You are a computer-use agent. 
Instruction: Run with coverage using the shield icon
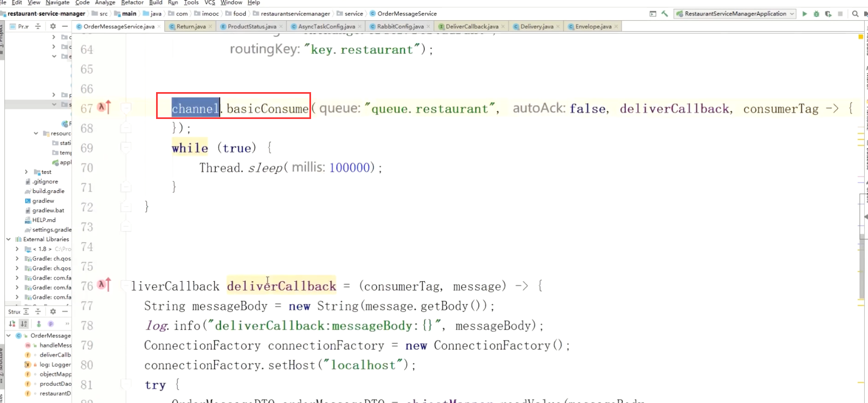pyautogui.click(x=828, y=14)
